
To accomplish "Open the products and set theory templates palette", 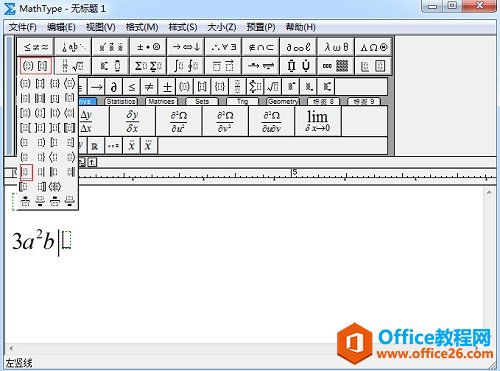I will tap(298, 66).
